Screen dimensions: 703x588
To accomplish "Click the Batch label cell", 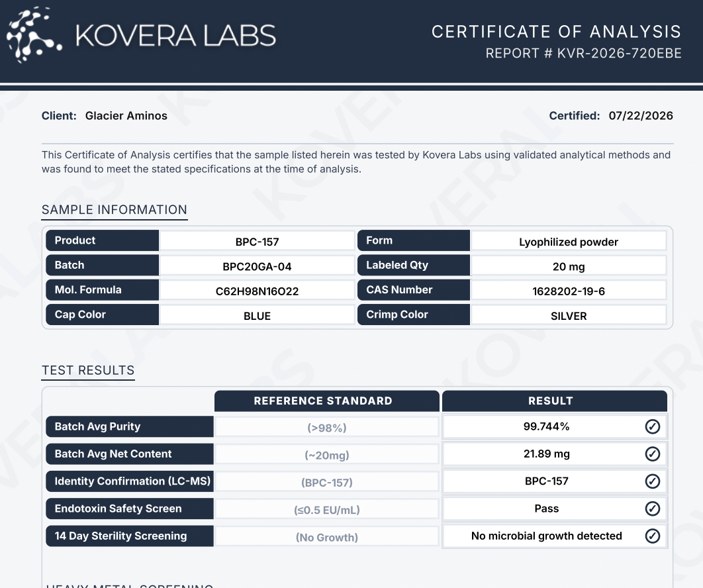I will 102,265.
